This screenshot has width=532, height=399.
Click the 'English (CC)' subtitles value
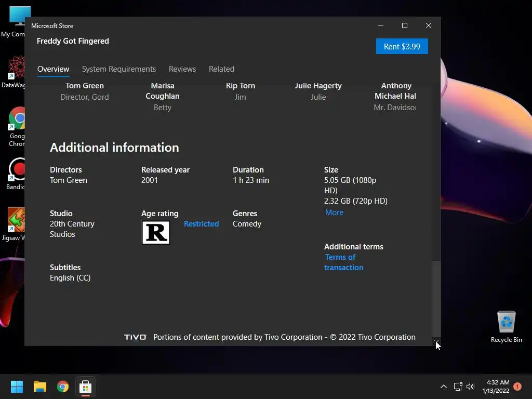tap(70, 278)
